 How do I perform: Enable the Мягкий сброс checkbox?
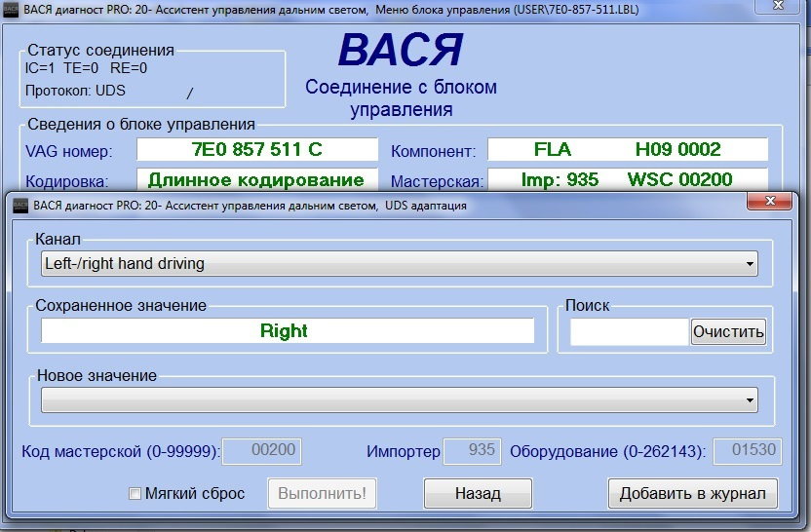[135, 494]
